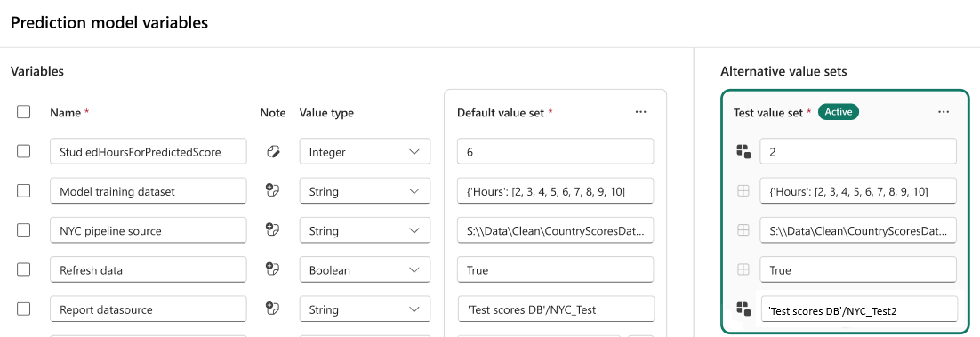The height and width of the screenshot is (337, 980).
Task: Toggle the select-all variables checkbox
Action: tap(24, 112)
